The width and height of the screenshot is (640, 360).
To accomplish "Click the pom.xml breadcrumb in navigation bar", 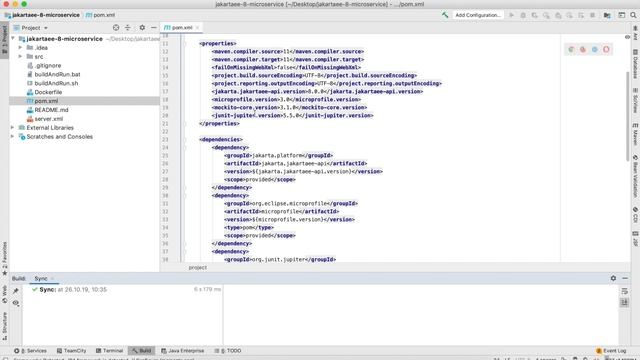I will pos(100,15).
